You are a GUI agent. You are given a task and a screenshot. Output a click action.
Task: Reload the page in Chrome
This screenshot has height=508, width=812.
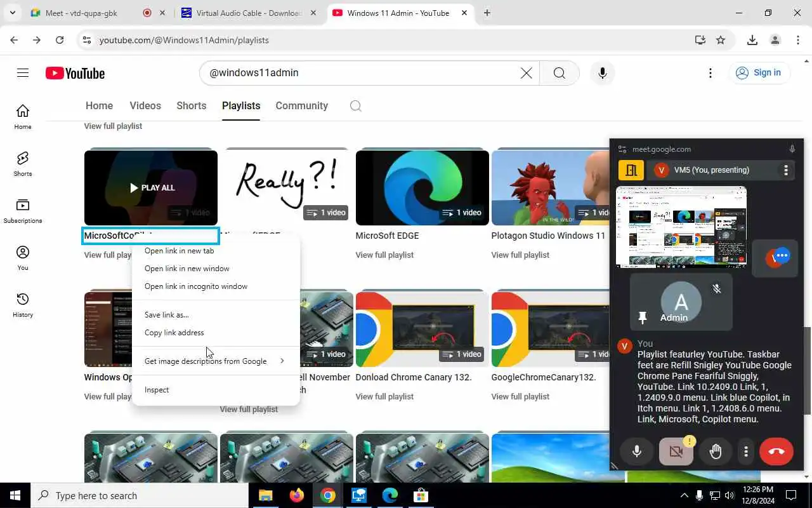click(60, 40)
